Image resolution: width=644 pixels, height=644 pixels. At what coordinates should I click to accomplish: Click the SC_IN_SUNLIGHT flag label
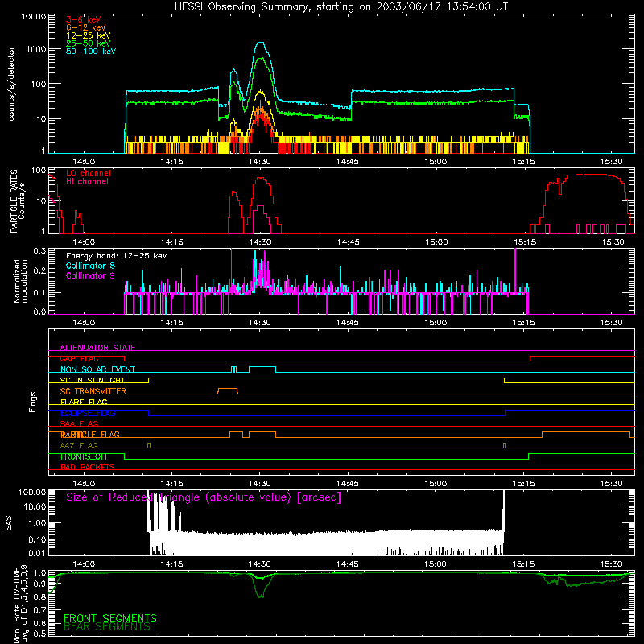93,380
